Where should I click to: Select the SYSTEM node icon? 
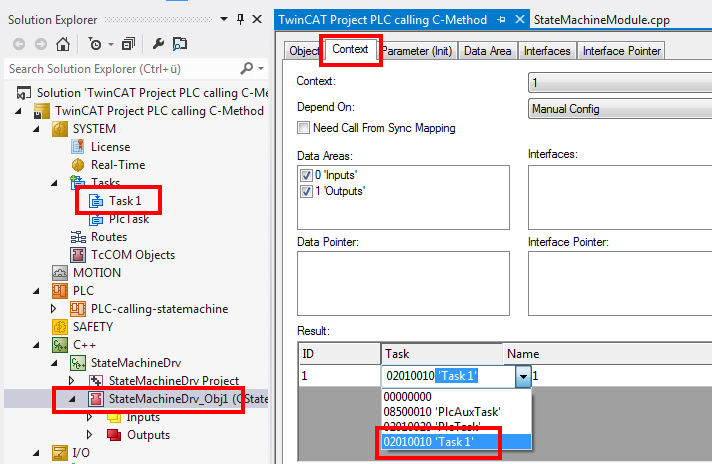(x=60, y=129)
